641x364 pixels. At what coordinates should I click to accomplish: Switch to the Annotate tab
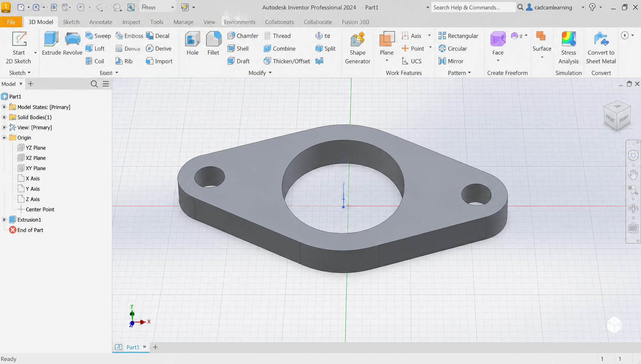pyautogui.click(x=101, y=22)
